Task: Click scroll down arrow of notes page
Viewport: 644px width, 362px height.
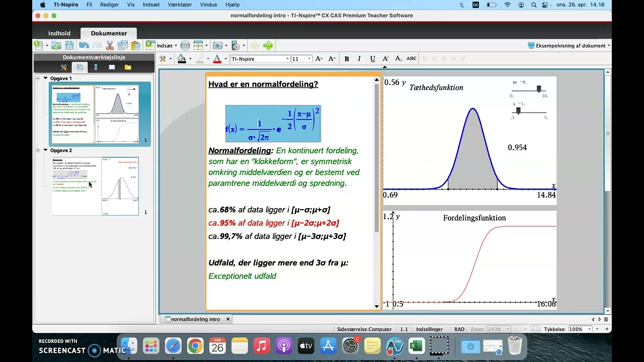Action: click(376, 306)
